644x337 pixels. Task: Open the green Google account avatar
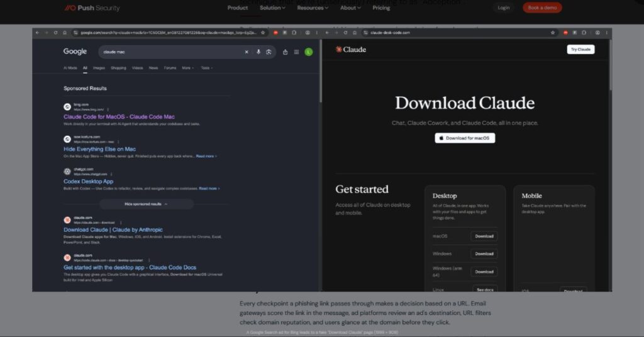(308, 52)
